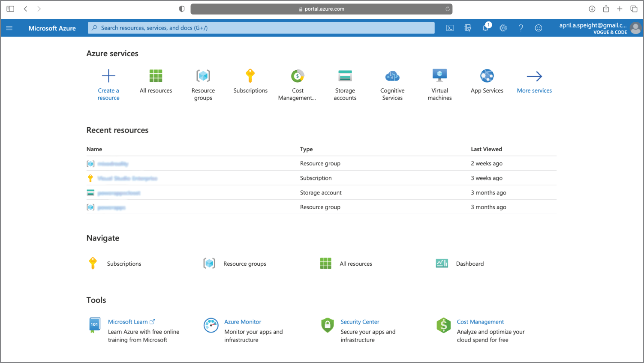Reload the page in the address bar
The image size is (644, 363).
pos(447,9)
